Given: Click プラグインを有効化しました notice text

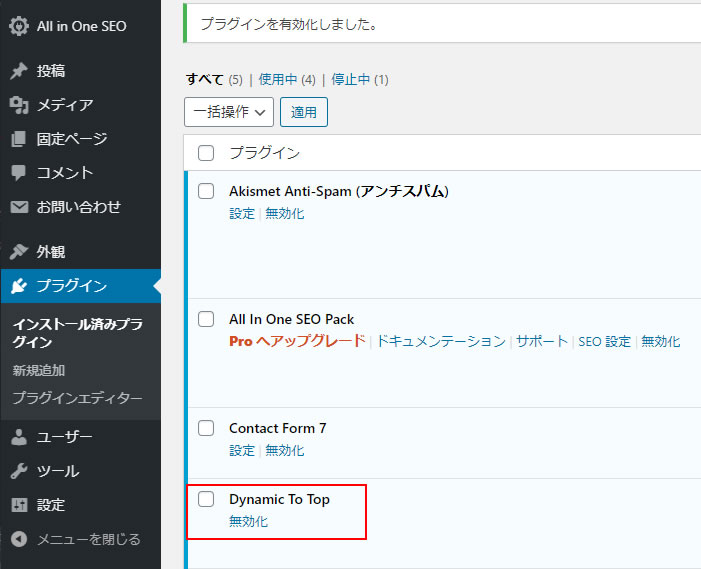Looking at the screenshot, I should (x=289, y=24).
